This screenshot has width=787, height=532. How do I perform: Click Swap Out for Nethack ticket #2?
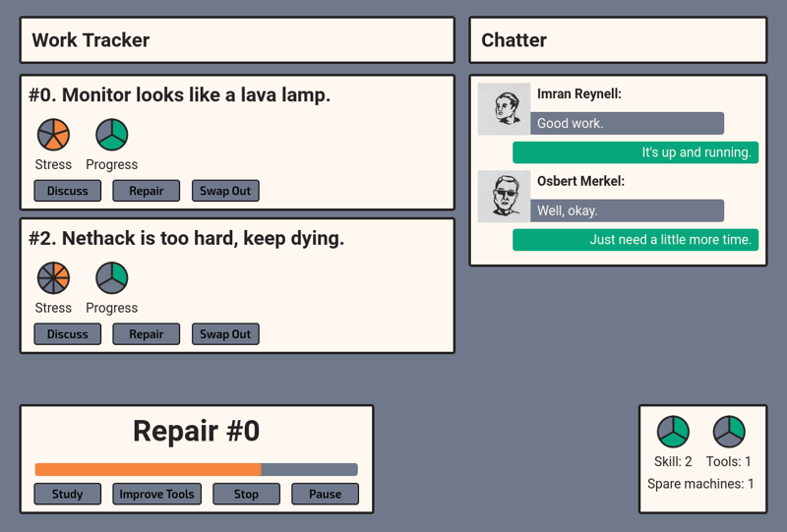(225, 333)
